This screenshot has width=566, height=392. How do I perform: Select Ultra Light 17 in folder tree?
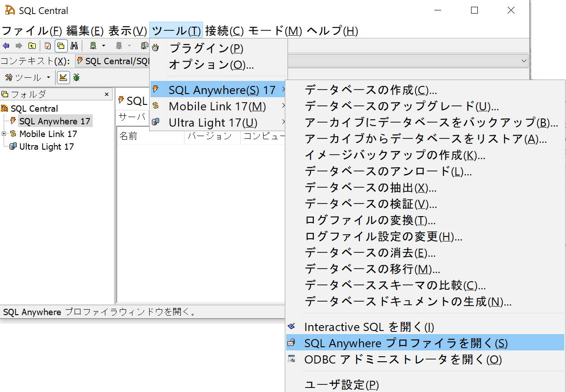(46, 146)
